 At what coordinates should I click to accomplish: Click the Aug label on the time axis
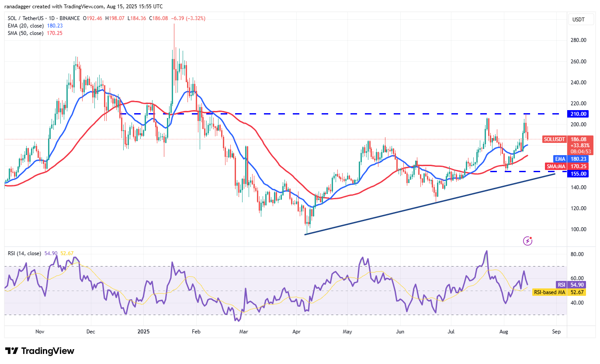504,332
